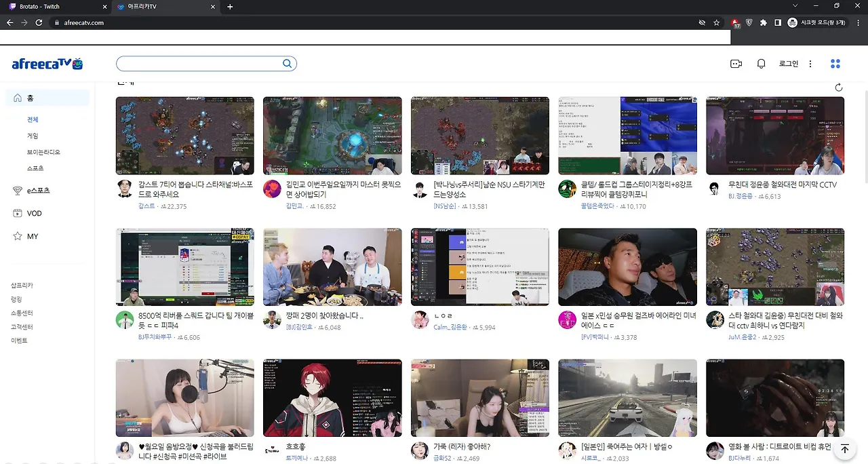Open the notification bell
This screenshot has height=464, width=868.
761,63
